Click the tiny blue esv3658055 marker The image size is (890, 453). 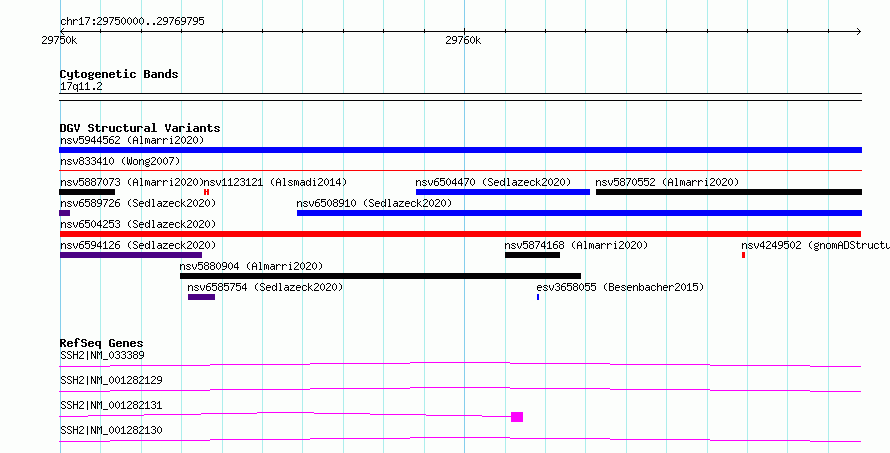[538, 297]
